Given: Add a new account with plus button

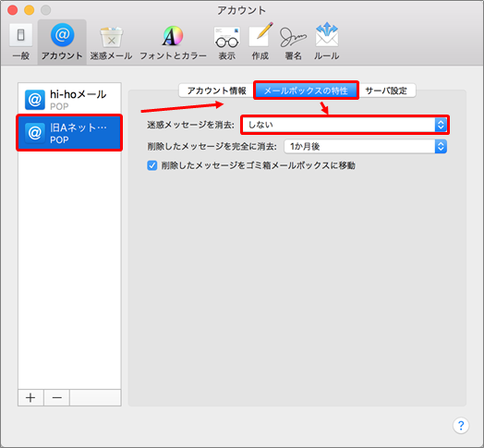Looking at the screenshot, I should (x=30, y=397).
